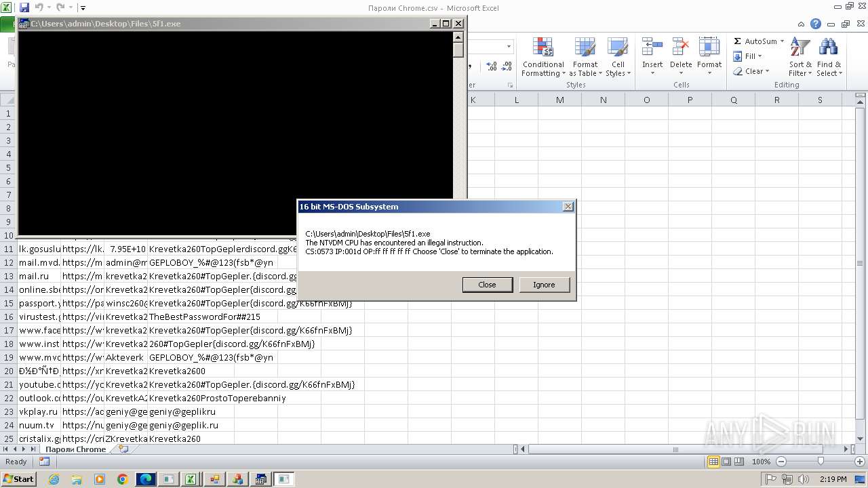Open Windows Explorer folder on taskbar

point(77,479)
